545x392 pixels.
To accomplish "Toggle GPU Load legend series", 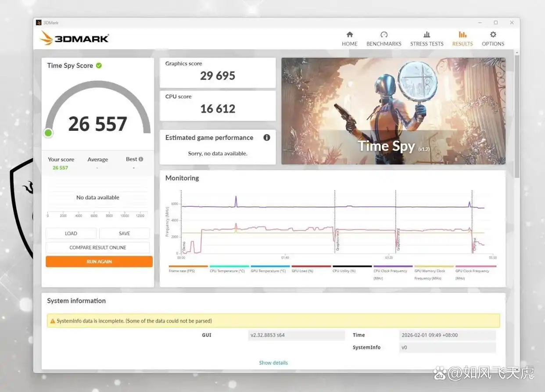I will [x=311, y=266].
